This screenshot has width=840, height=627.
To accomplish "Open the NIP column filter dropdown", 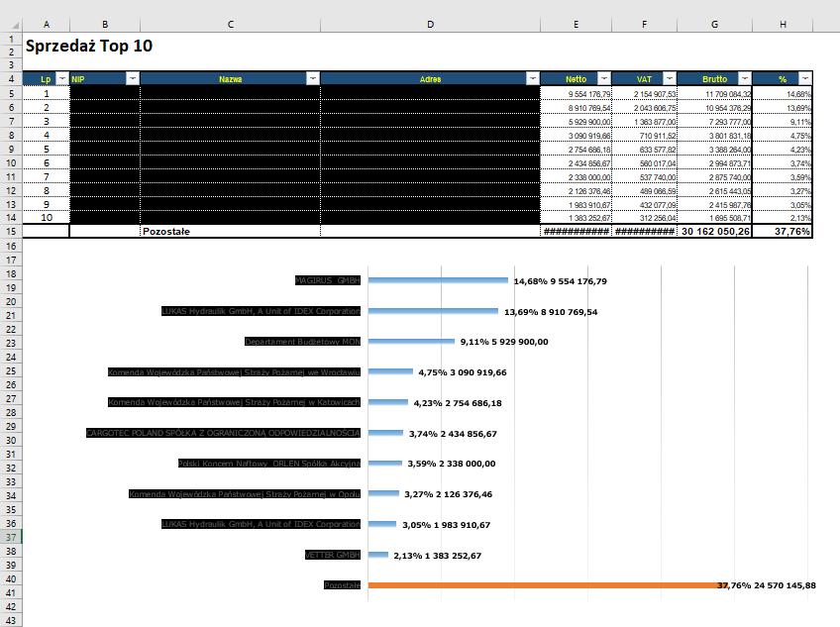I will (x=133, y=79).
